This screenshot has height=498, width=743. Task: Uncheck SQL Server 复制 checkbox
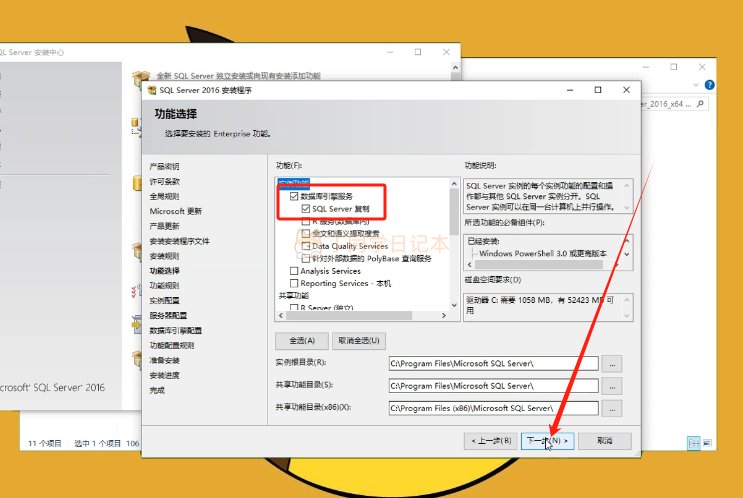pyautogui.click(x=306, y=208)
